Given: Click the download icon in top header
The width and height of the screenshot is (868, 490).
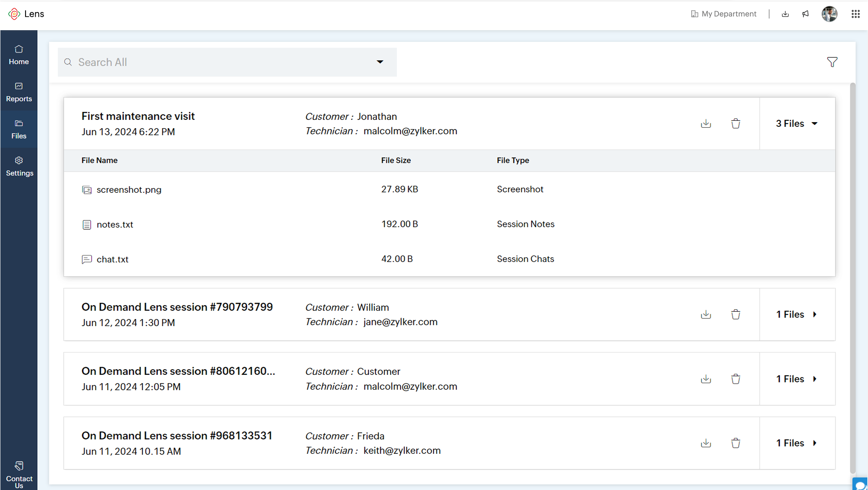Looking at the screenshot, I should pos(785,14).
